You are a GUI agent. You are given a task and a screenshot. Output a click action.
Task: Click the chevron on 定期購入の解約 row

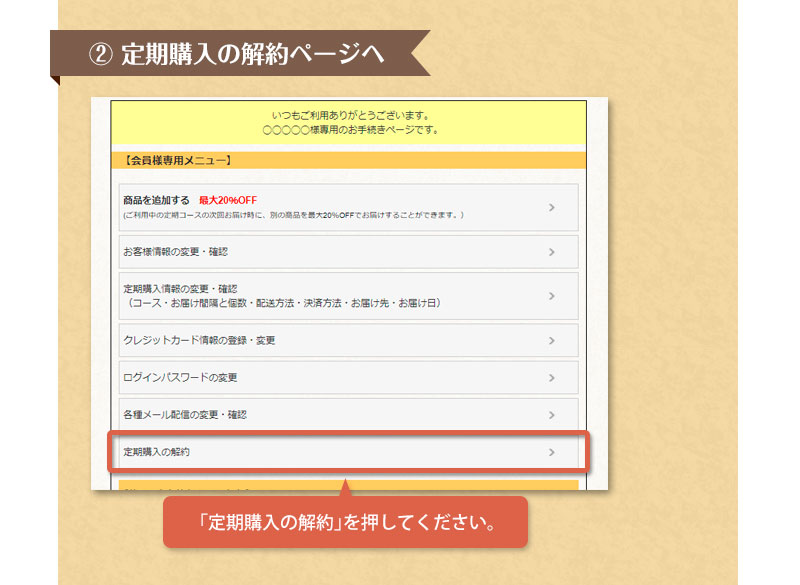point(551,452)
